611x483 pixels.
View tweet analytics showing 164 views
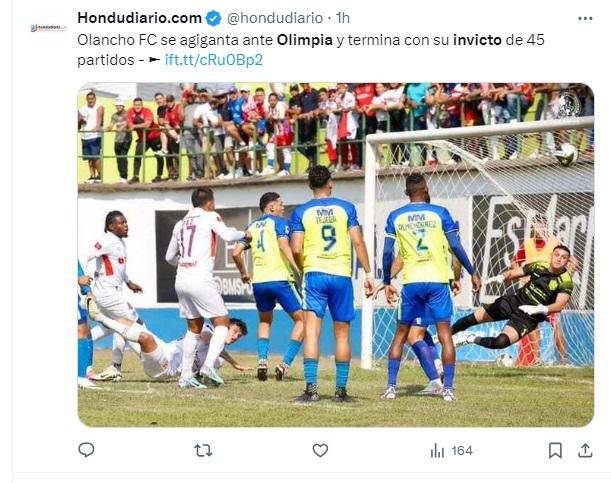[452, 451]
